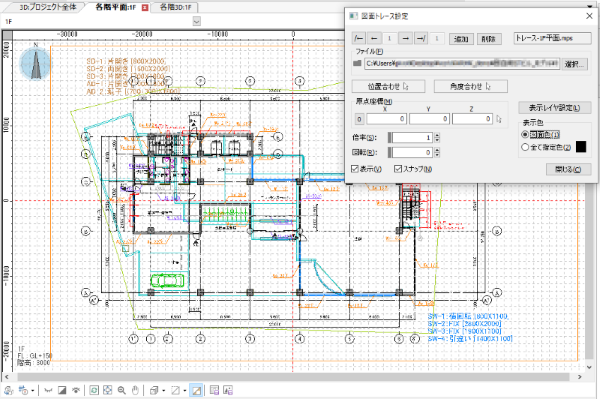Jump to first trace with /← button
The image size is (600, 399).
tap(359, 38)
